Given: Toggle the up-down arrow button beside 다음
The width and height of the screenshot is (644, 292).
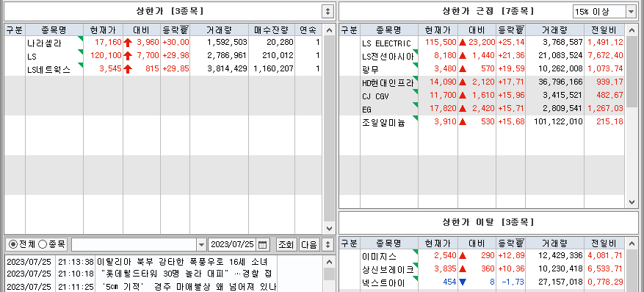Looking at the screenshot, I should [x=328, y=245].
